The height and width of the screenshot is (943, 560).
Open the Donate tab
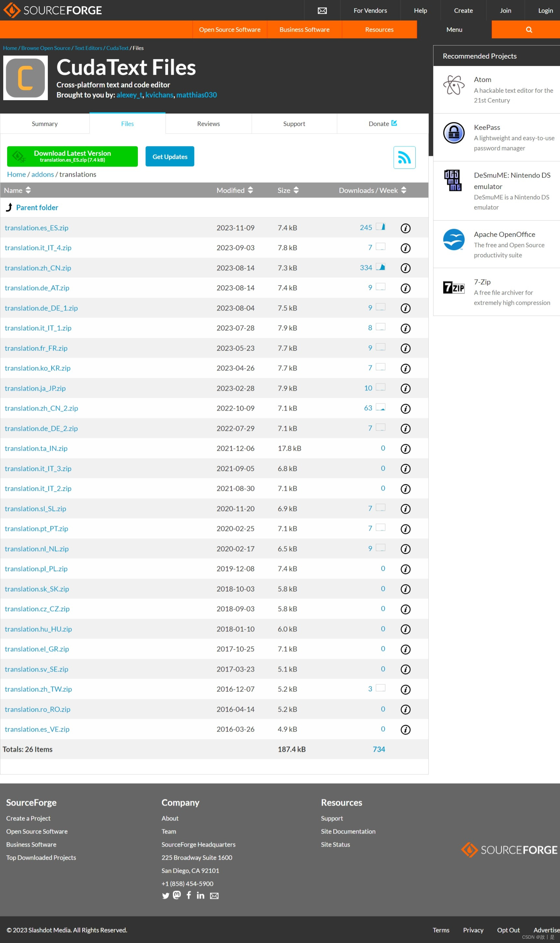pyautogui.click(x=382, y=124)
